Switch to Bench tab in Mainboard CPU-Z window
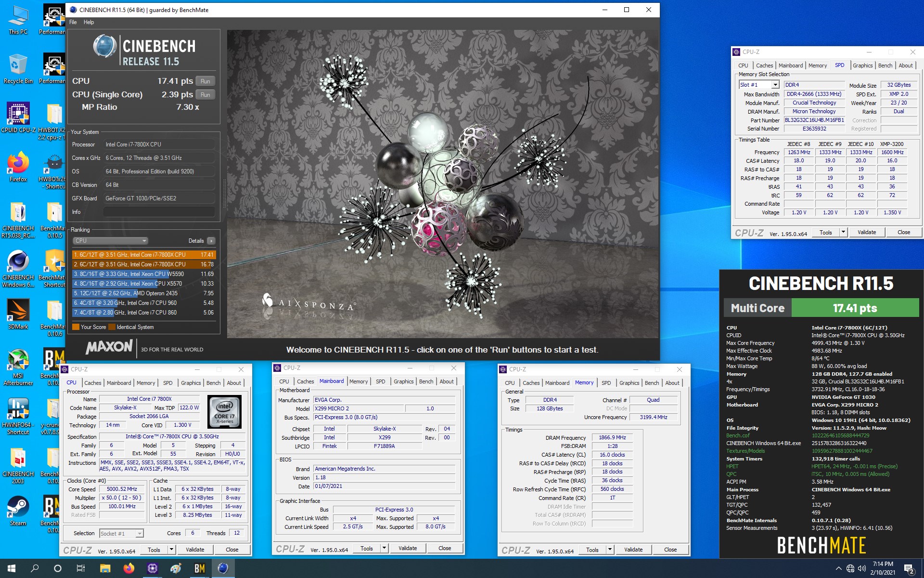This screenshot has height=578, width=924. pyautogui.click(x=426, y=381)
